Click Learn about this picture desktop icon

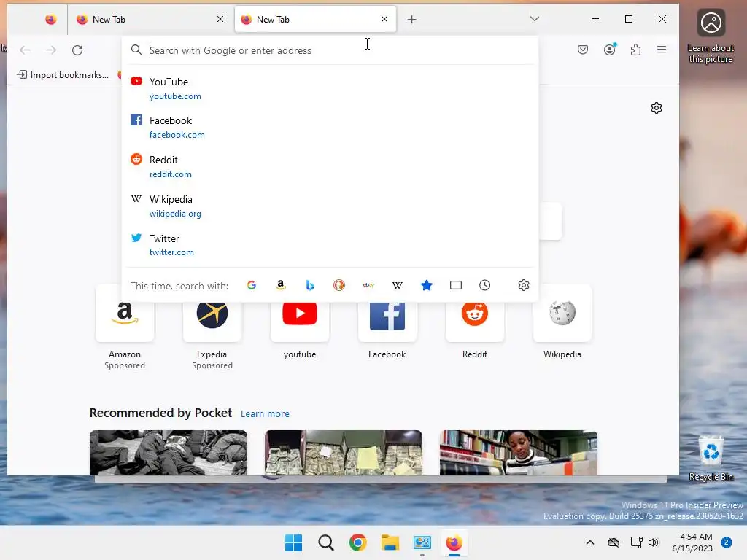pos(711,36)
